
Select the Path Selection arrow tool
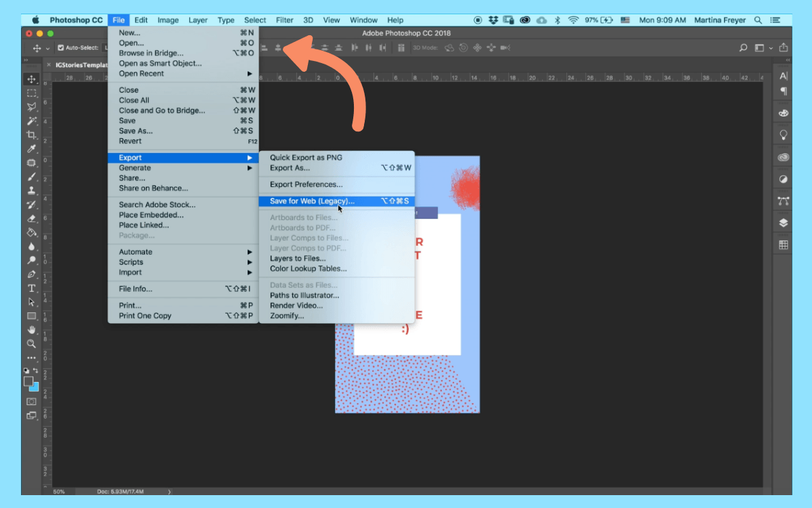tap(31, 302)
